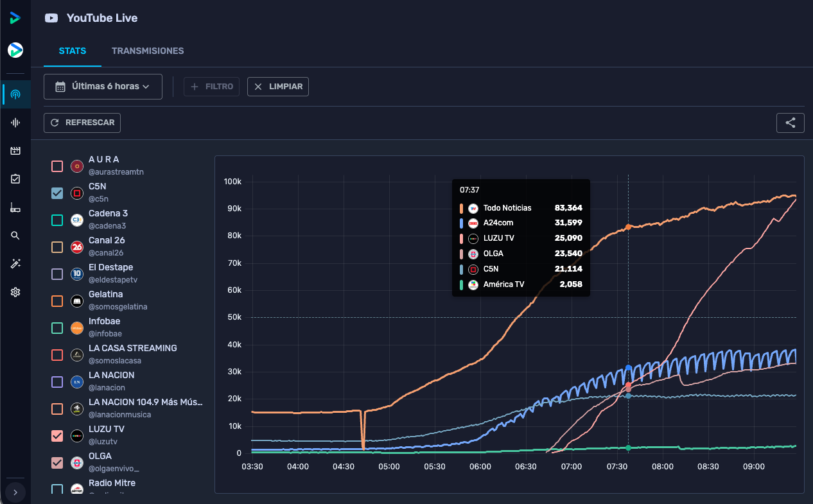This screenshot has height=504, width=813.
Task: Check the El Destape checkbox
Action: click(57, 274)
